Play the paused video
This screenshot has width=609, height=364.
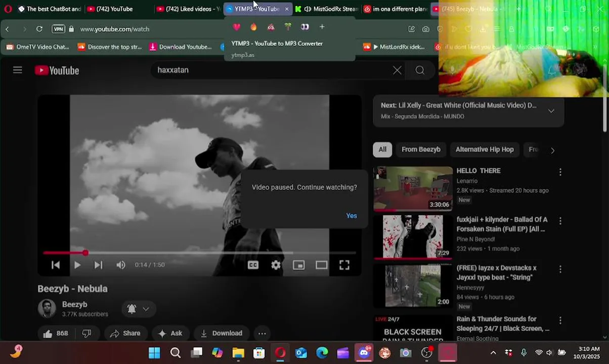77,265
